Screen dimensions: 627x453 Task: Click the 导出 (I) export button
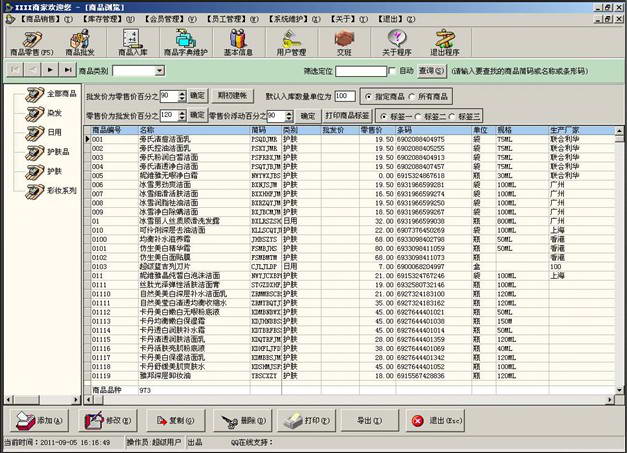pos(369,421)
